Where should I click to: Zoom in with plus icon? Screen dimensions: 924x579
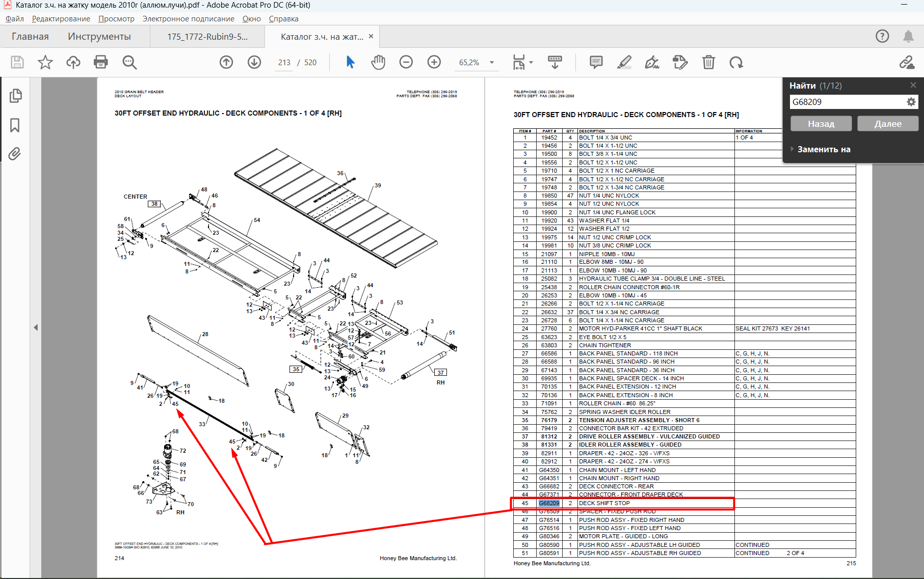tap(434, 62)
